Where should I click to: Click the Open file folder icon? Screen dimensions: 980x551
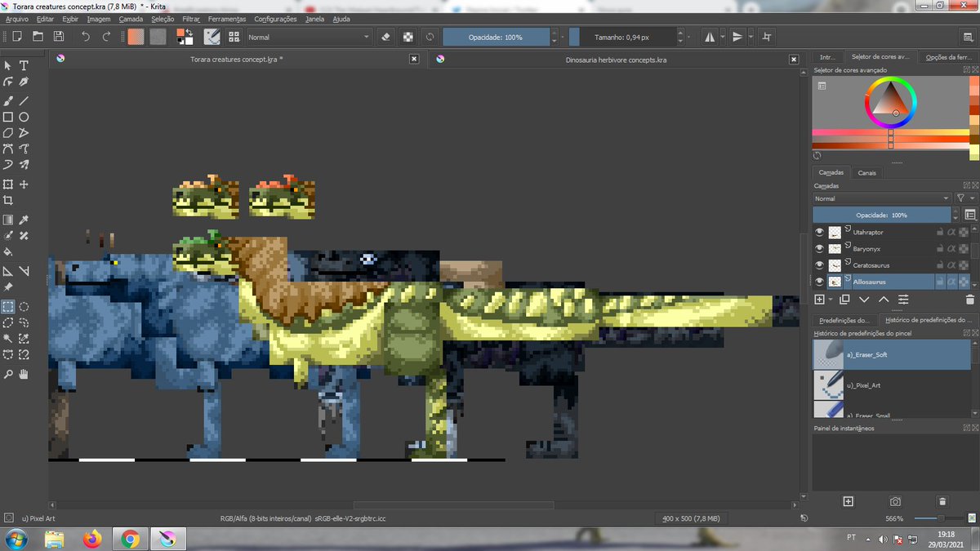coord(38,37)
